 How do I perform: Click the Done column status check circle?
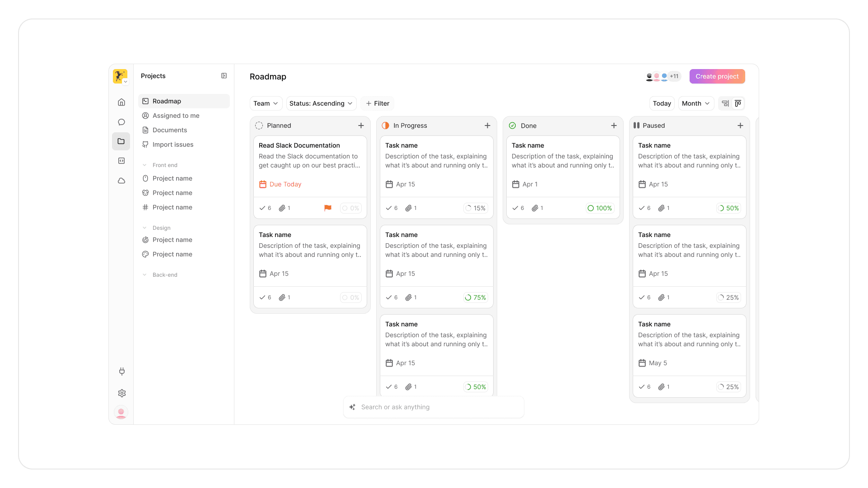(512, 125)
